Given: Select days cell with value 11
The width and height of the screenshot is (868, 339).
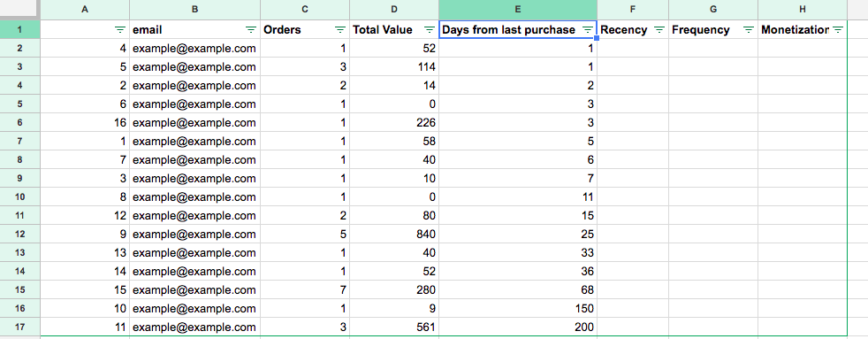Looking at the screenshot, I should tap(518, 196).
